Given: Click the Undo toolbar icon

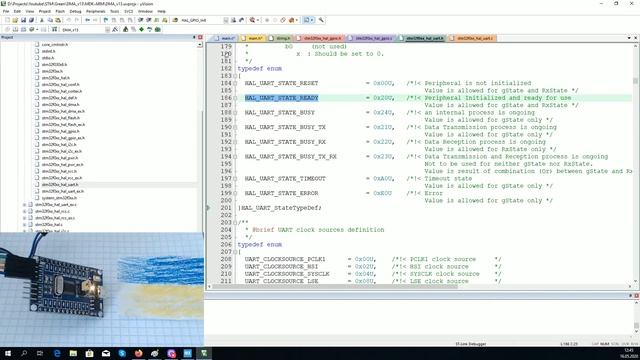Looking at the screenshot, I should (69, 20).
